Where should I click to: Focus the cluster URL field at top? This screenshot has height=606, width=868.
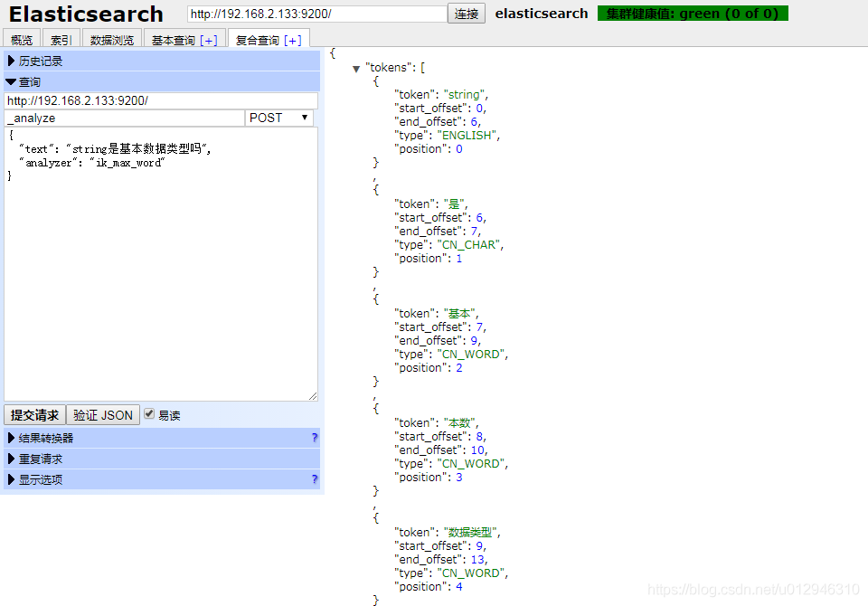click(317, 14)
